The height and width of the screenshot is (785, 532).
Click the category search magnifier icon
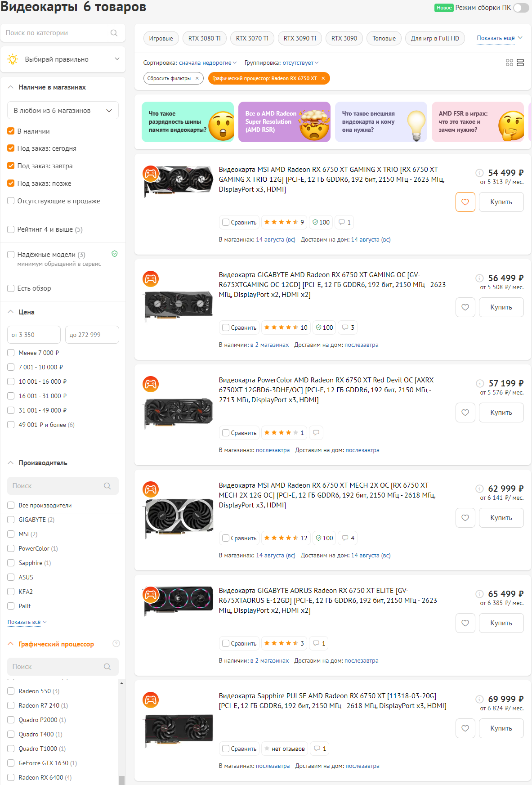[x=114, y=33]
